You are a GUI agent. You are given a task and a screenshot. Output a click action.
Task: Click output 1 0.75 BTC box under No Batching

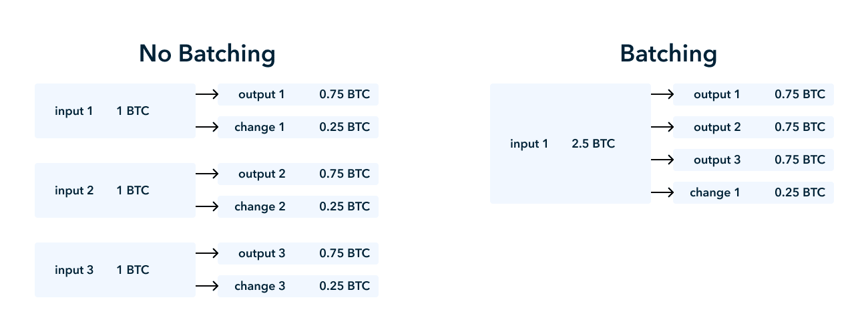click(x=298, y=95)
